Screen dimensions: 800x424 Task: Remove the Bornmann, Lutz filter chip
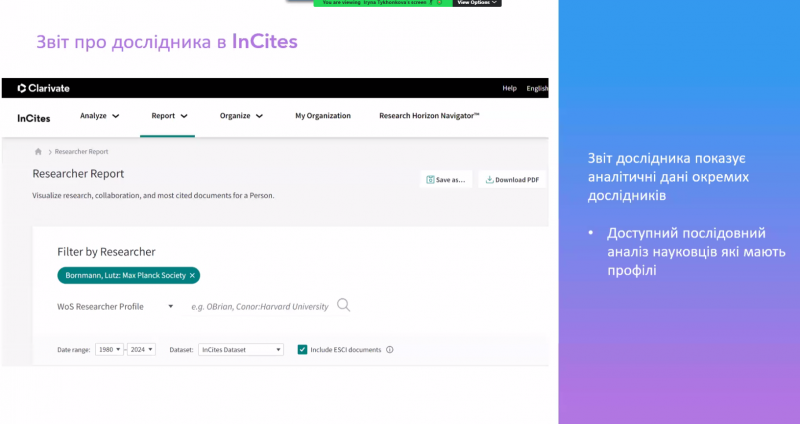pos(192,276)
